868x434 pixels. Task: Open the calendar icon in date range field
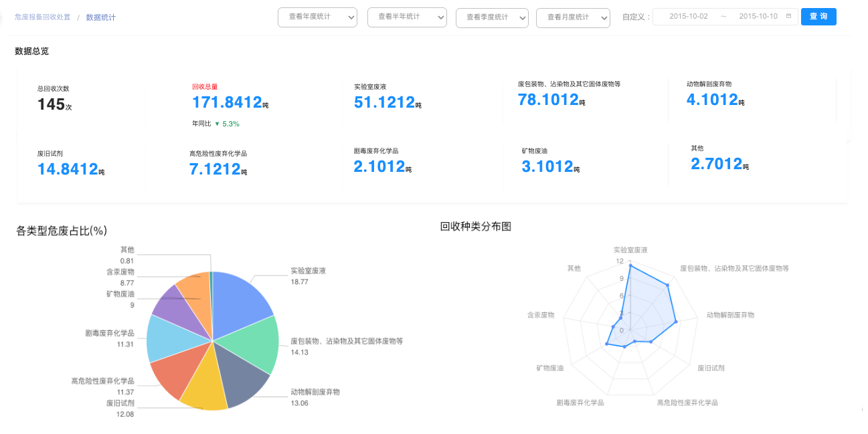(788, 16)
